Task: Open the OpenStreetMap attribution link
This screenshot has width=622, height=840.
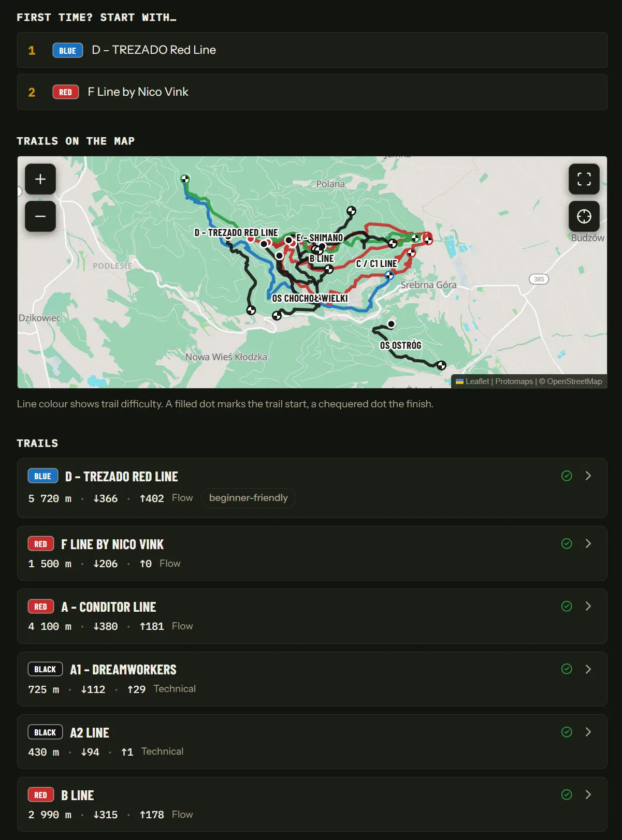Action: click(x=574, y=381)
